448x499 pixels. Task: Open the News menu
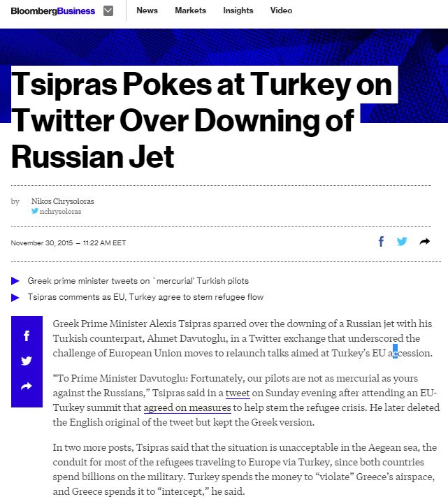tap(147, 10)
